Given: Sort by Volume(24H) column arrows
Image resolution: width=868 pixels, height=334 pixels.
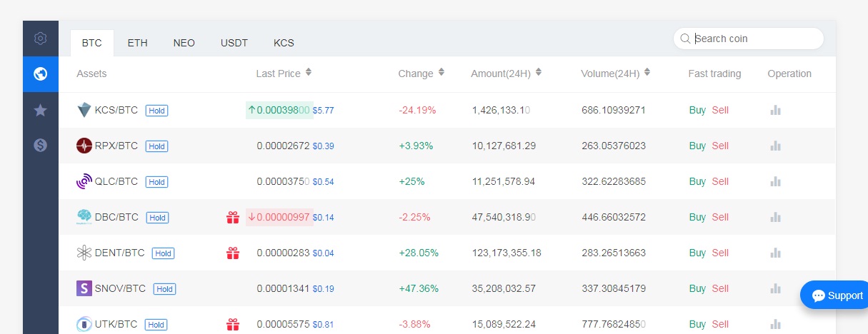Looking at the screenshot, I should point(647,73).
